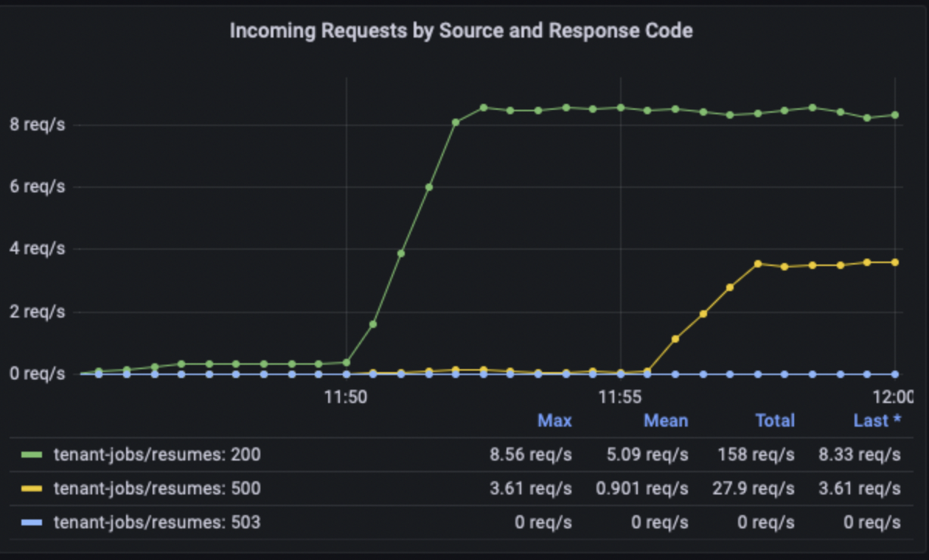This screenshot has height=560, width=929.
Task: Click the last yellow data point at 12:00
Action: tap(895, 262)
